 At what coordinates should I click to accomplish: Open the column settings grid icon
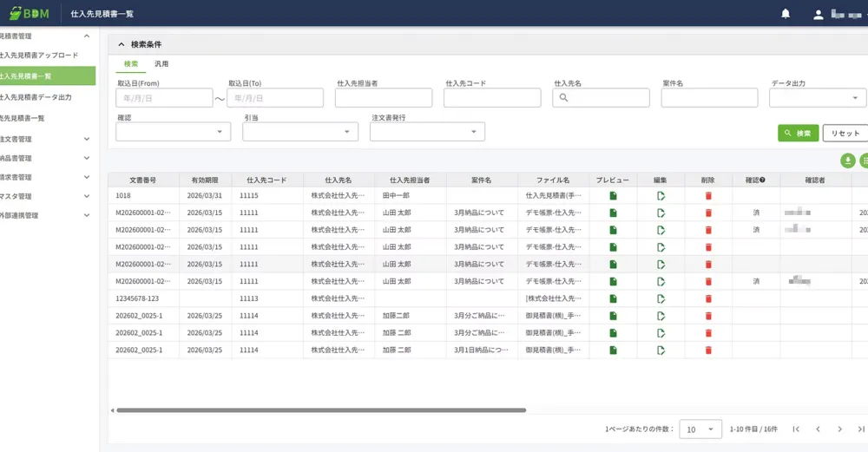point(865,160)
